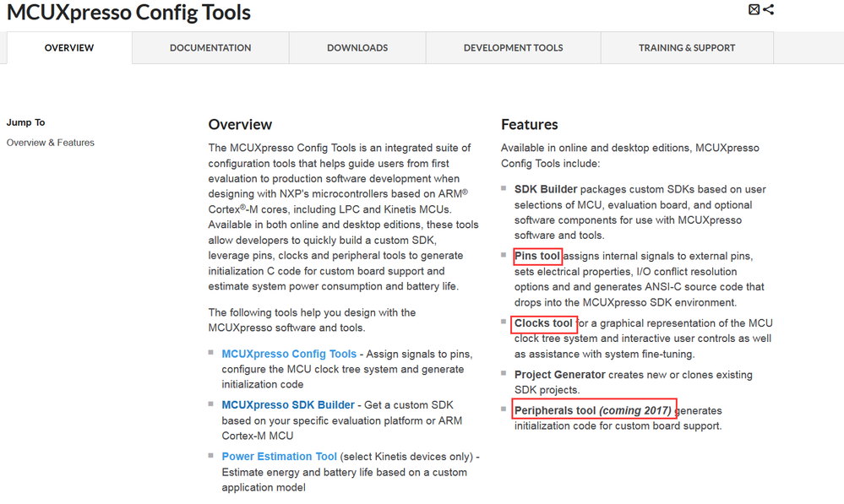The height and width of the screenshot is (504, 844).
Task: Open the Training & Support tab
Action: coord(687,48)
